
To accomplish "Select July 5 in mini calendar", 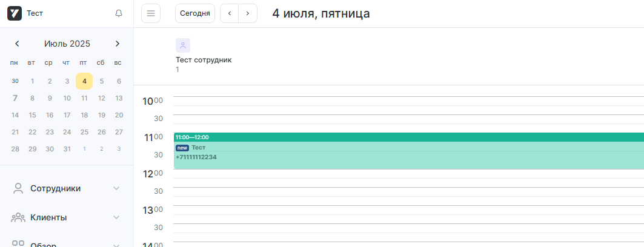I will point(102,81).
